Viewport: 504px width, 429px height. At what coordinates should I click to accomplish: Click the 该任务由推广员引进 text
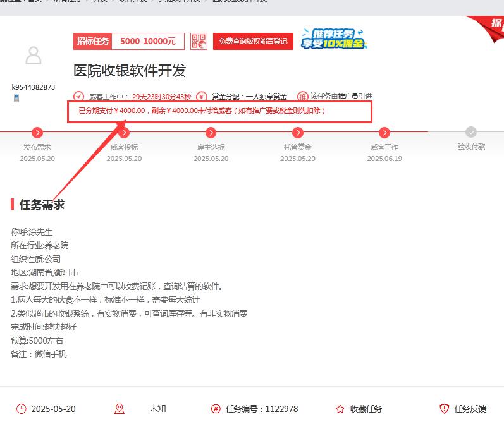[x=341, y=96]
